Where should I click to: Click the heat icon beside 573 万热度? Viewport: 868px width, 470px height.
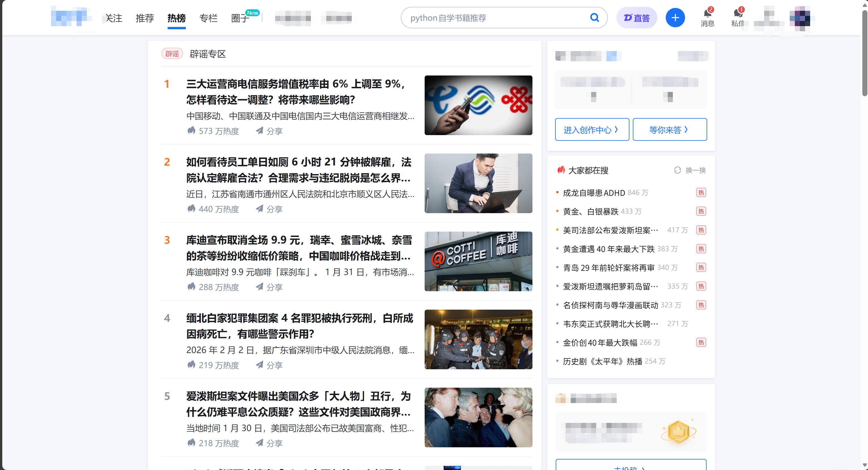(191, 131)
